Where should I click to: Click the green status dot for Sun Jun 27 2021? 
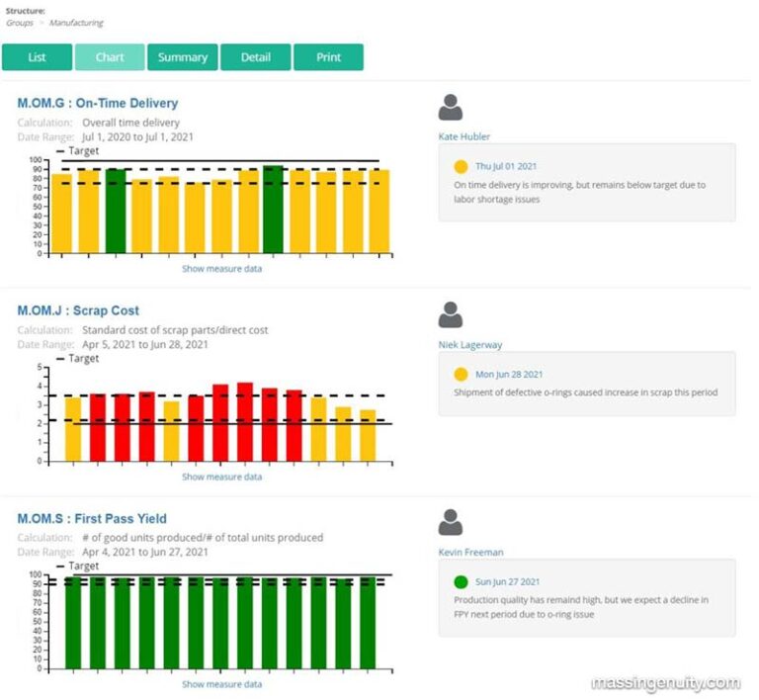pyautogui.click(x=462, y=582)
